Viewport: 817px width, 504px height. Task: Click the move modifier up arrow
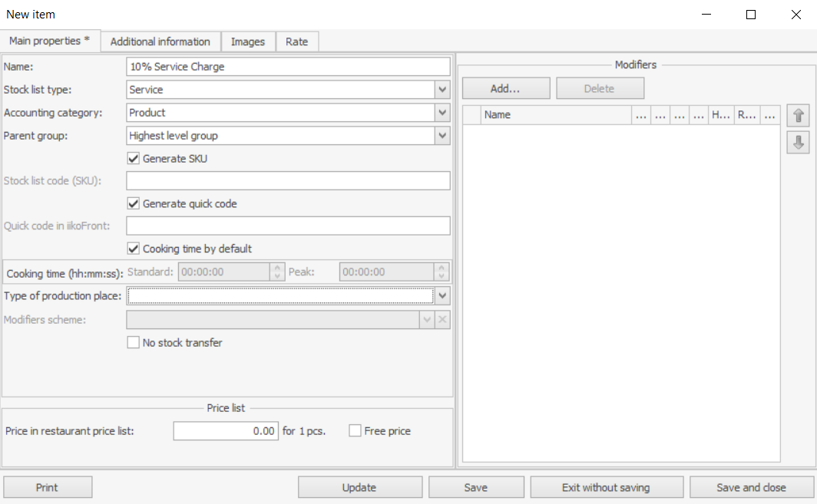(798, 116)
